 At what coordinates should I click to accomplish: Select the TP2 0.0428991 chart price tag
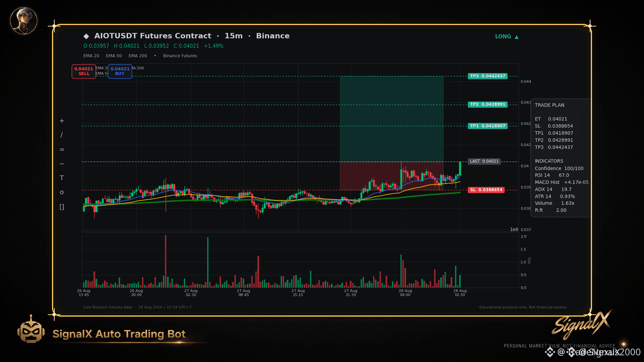pyautogui.click(x=488, y=105)
